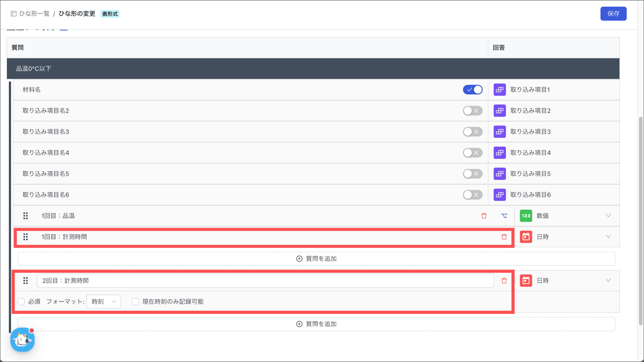644x362 pixels.
Task: Click the 2回目：計測時間 text input field
Action: click(x=265, y=281)
